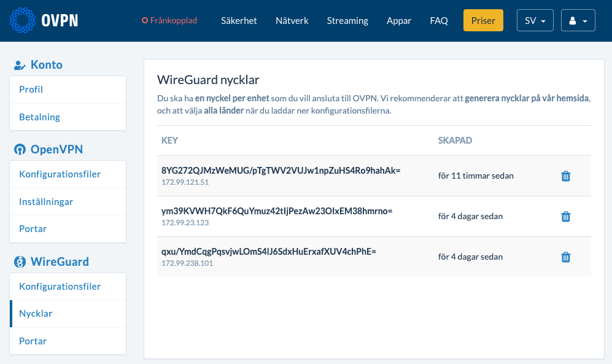Viewport: 612px width, 364px height.
Task: Click IP address 172.99.23.123
Action: click(185, 223)
